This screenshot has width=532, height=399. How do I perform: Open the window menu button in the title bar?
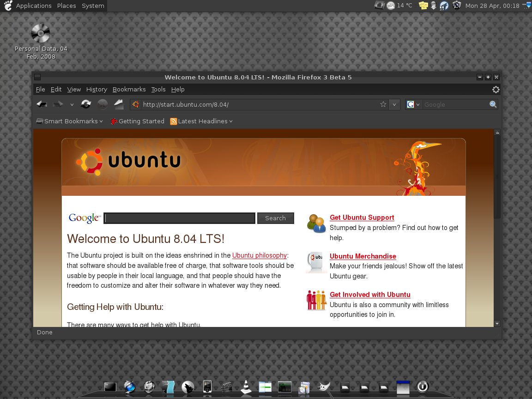point(38,78)
